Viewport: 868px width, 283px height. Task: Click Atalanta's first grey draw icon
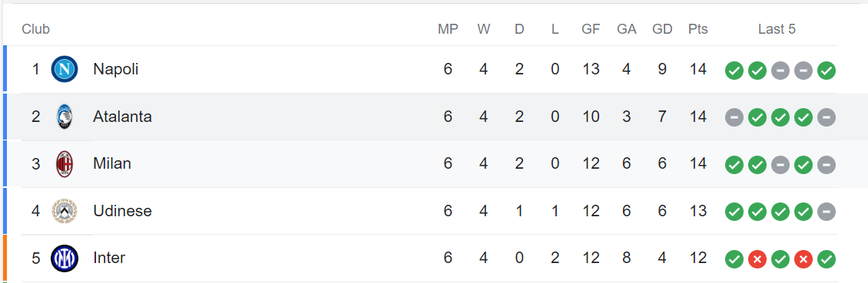coord(734,117)
